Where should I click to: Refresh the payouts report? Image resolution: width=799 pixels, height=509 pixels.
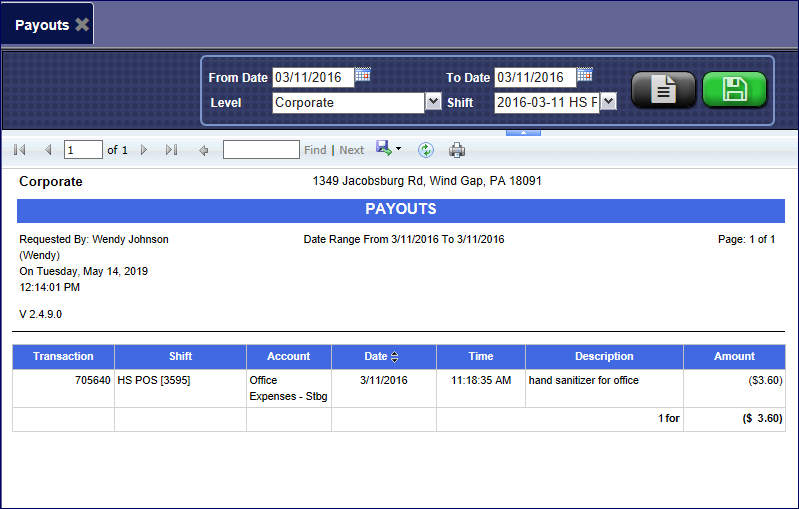[x=425, y=150]
